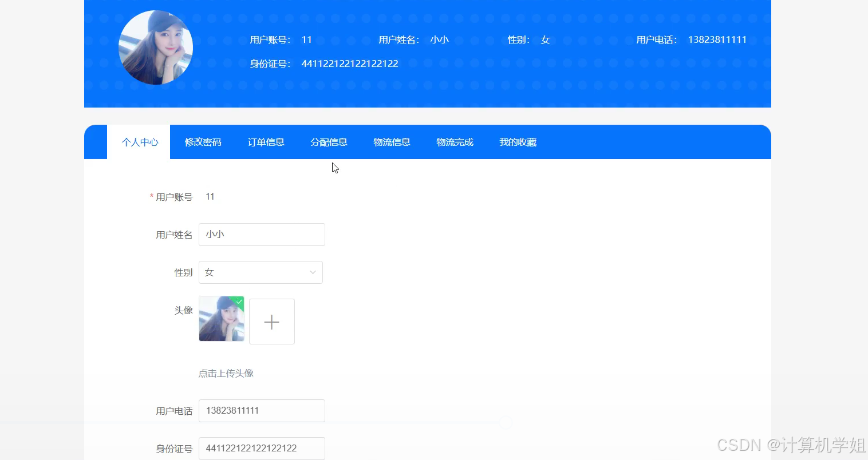Click the 点击上传头像 link
The width and height of the screenshot is (868, 460).
pyautogui.click(x=226, y=373)
